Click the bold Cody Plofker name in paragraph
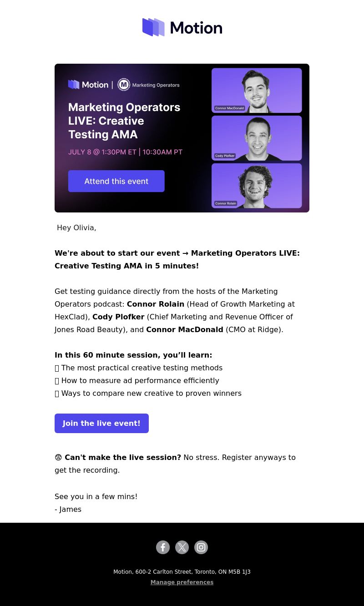The width and height of the screenshot is (364, 606). click(118, 317)
